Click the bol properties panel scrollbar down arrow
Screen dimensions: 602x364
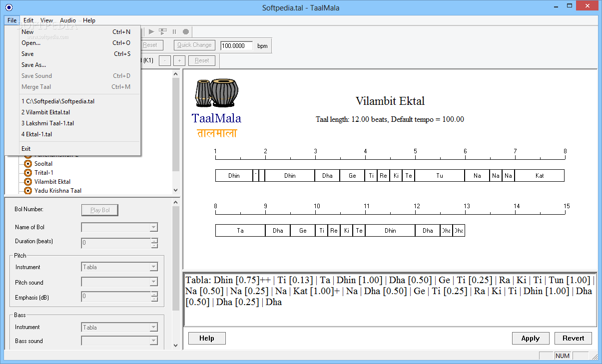pos(175,345)
